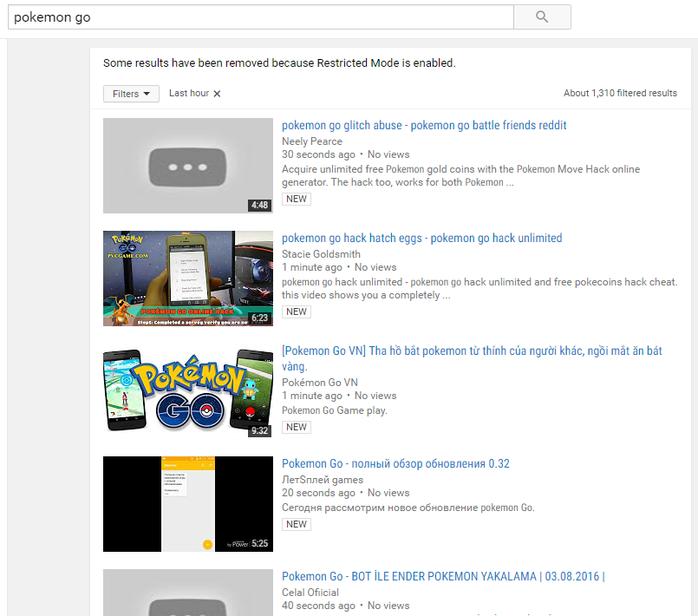This screenshot has height=616, width=698.
Task: Click NEW badge under ЛетSплей games video
Action: coord(297,524)
